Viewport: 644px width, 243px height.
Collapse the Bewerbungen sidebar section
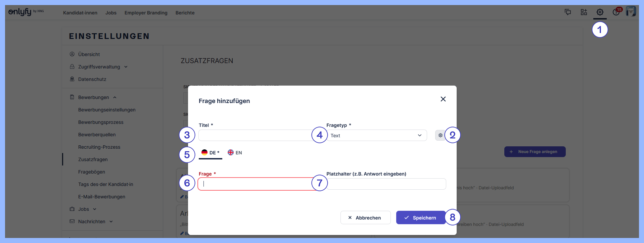97,97
